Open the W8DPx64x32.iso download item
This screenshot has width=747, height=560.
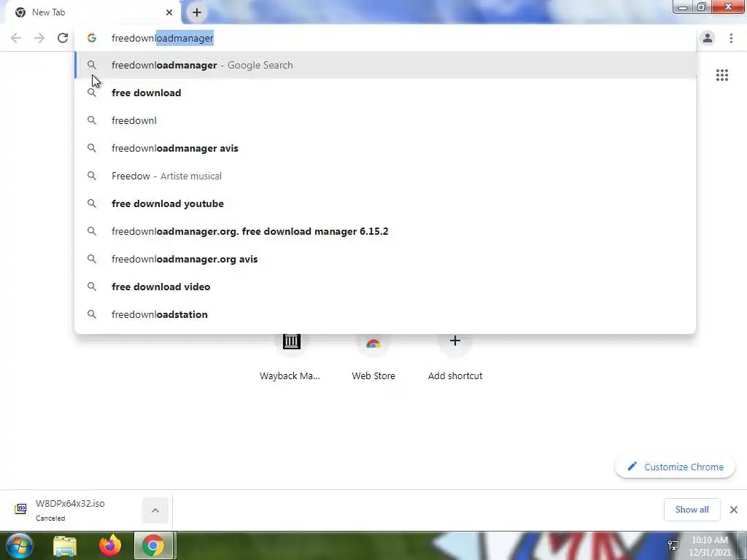[x=69, y=510]
